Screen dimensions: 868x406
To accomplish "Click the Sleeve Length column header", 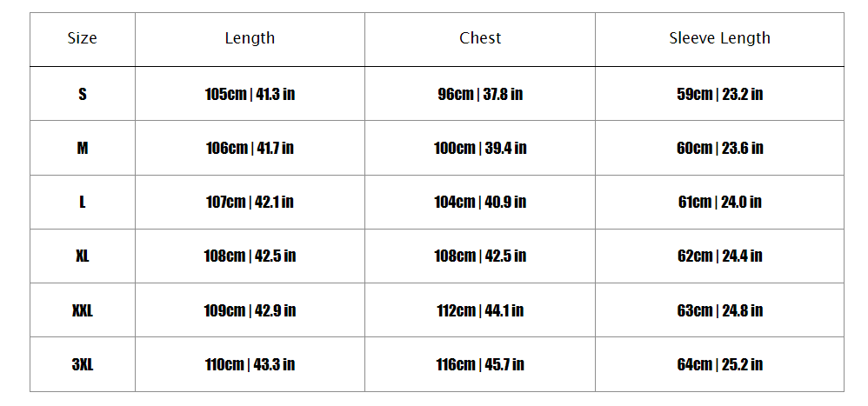I will tap(719, 38).
